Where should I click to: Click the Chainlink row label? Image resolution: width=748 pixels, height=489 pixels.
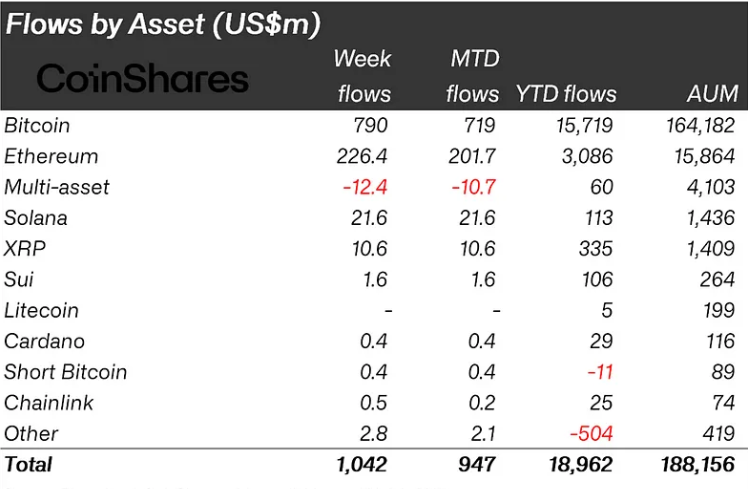[x=48, y=403]
